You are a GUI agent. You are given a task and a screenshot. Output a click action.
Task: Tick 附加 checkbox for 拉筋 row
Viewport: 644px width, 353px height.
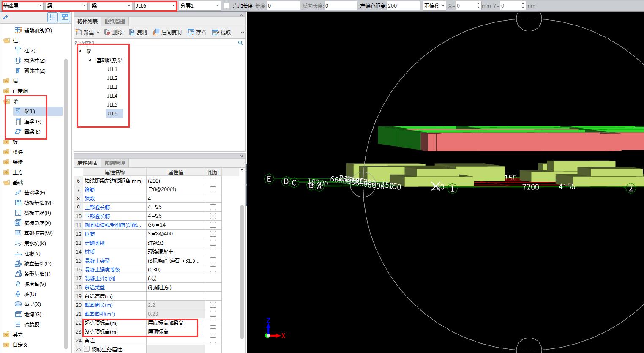click(x=213, y=234)
